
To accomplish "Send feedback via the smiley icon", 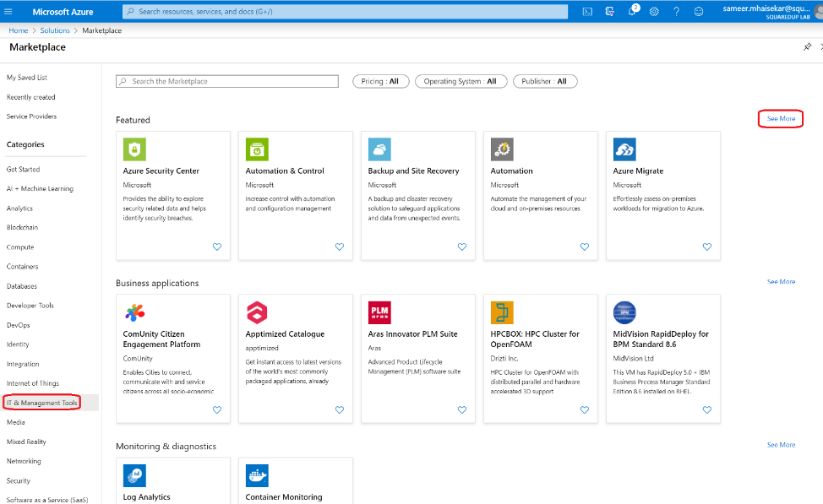I will click(x=699, y=11).
